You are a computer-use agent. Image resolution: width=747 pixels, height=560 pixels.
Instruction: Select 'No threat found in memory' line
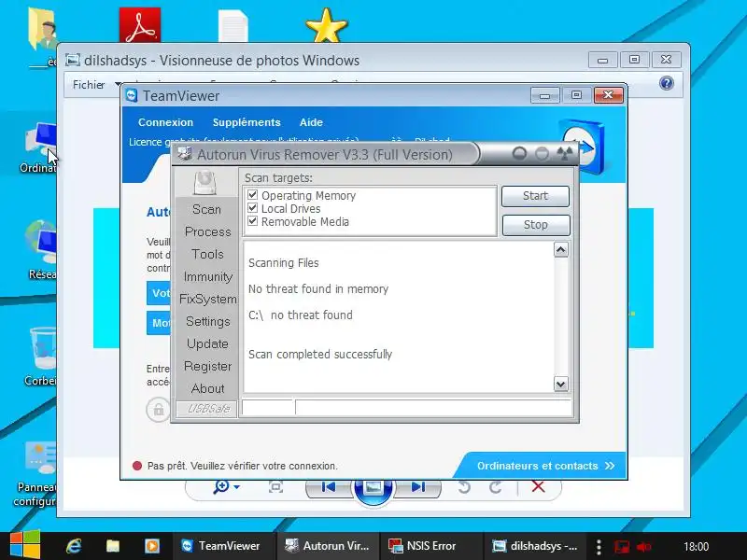318,289
